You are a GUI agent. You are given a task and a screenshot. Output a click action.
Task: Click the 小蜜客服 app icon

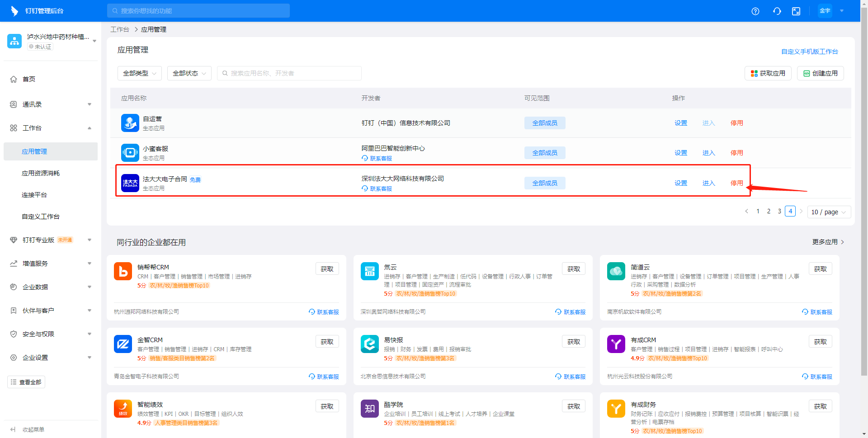click(x=130, y=153)
